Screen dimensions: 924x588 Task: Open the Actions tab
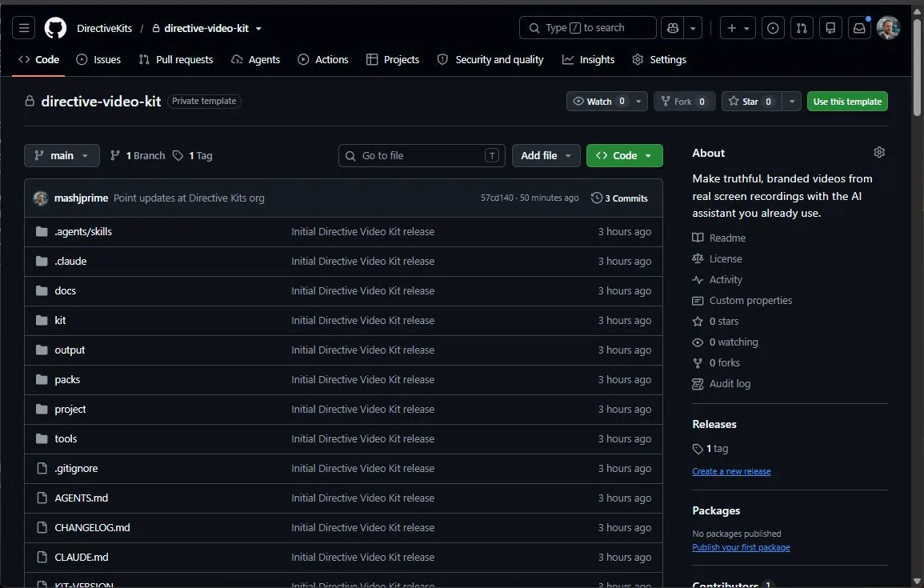pos(323,59)
